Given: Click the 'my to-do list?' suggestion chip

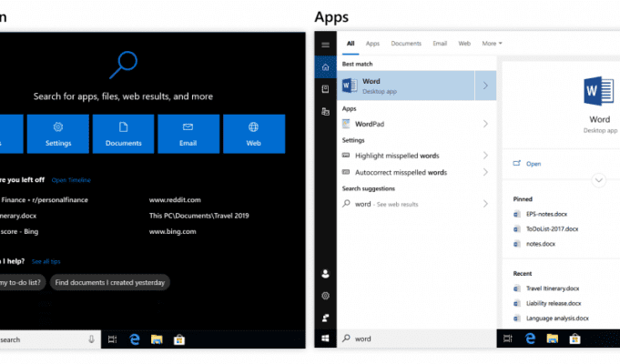Looking at the screenshot, I should coord(21,283).
